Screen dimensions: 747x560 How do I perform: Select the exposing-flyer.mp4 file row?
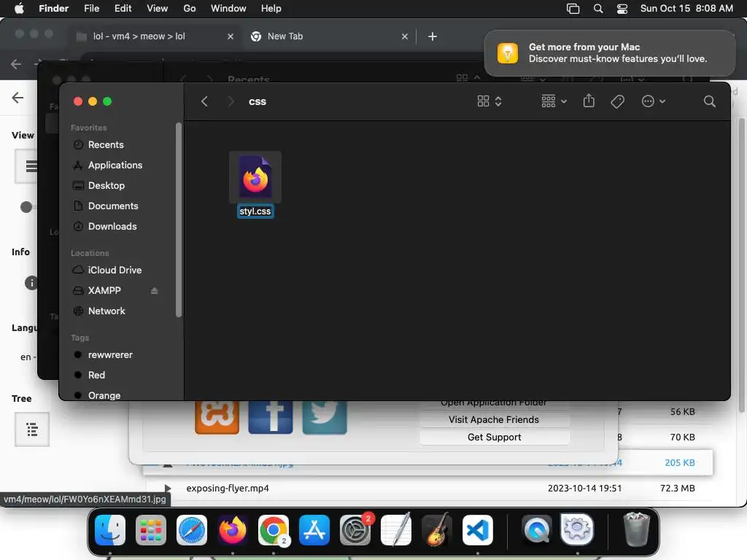[427, 488]
